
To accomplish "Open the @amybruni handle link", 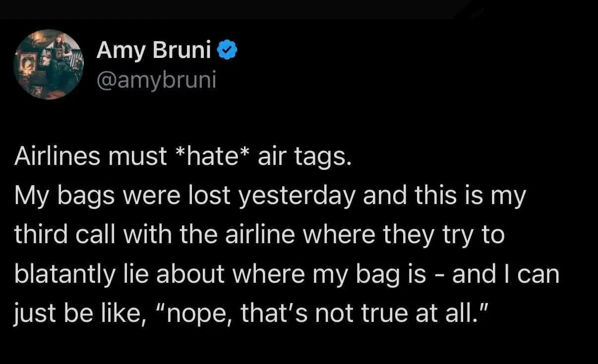I will click(157, 79).
